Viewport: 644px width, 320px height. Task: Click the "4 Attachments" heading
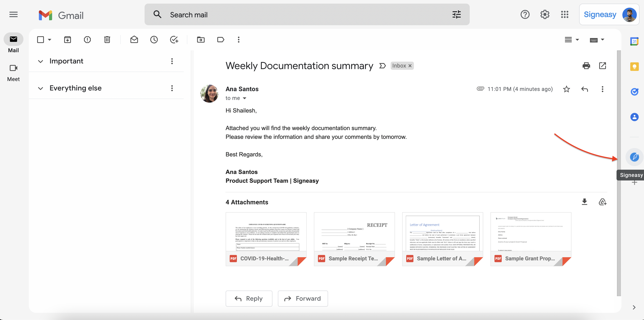pyautogui.click(x=247, y=202)
